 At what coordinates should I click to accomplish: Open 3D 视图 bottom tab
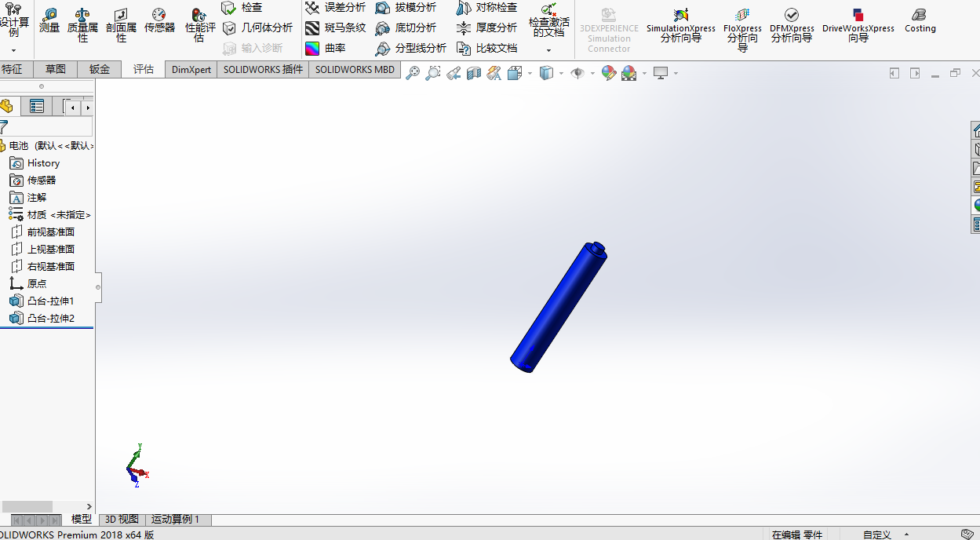coord(122,520)
